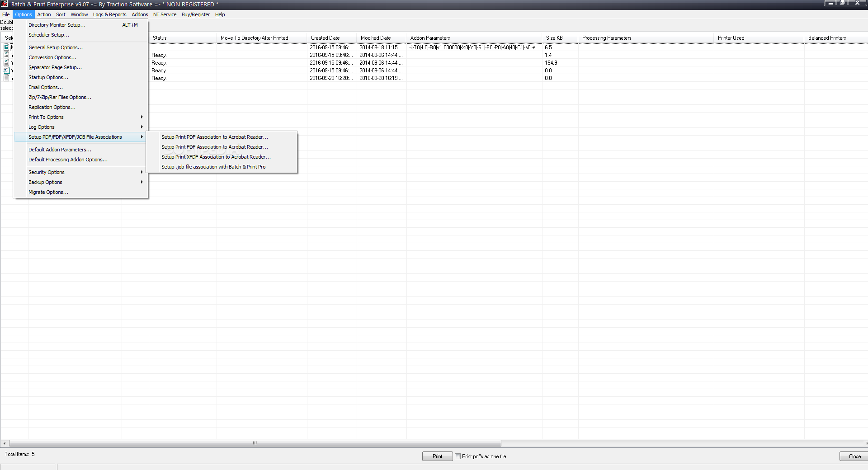Open the Window menu
Image resolution: width=868 pixels, height=470 pixels.
79,14
